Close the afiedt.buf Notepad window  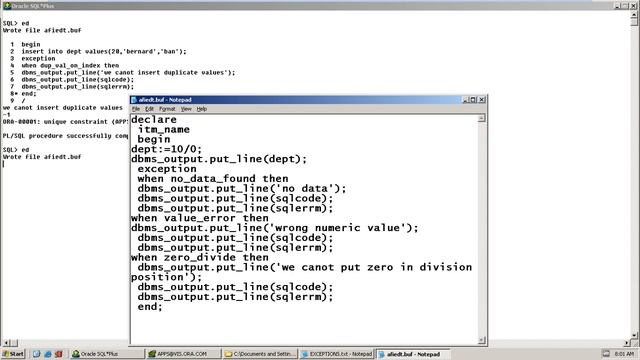482,100
